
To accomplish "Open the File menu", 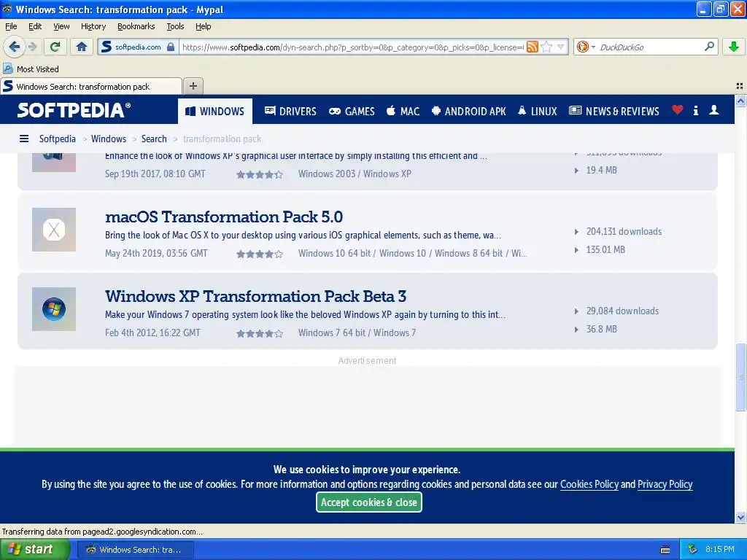I will 11,26.
